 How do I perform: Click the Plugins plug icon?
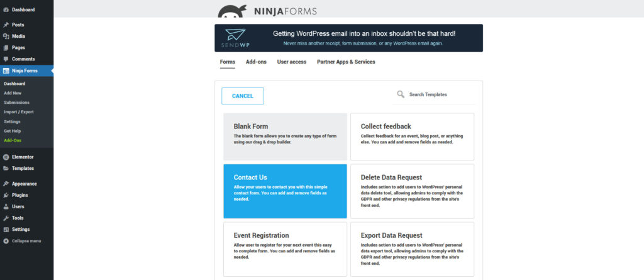click(x=6, y=195)
